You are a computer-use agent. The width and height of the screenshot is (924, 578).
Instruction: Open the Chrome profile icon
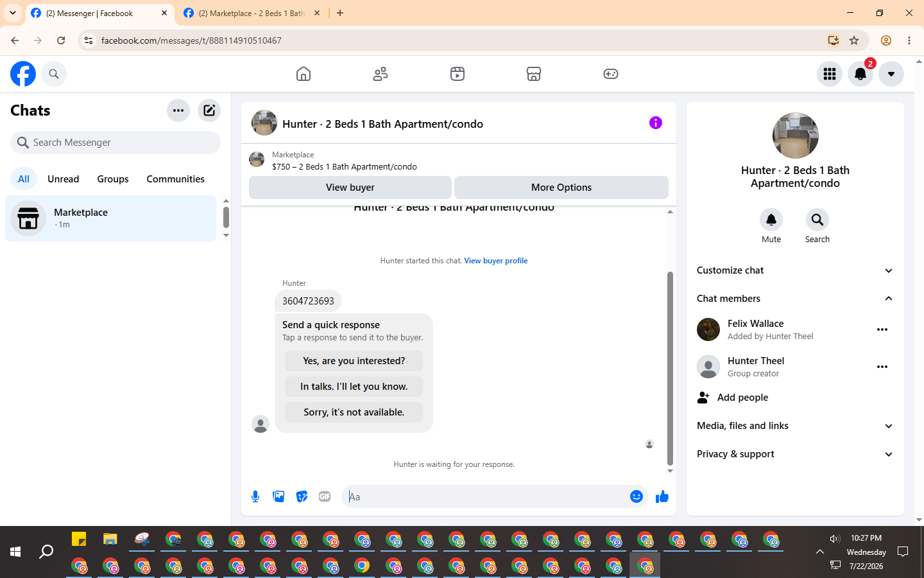pyautogui.click(x=886, y=40)
